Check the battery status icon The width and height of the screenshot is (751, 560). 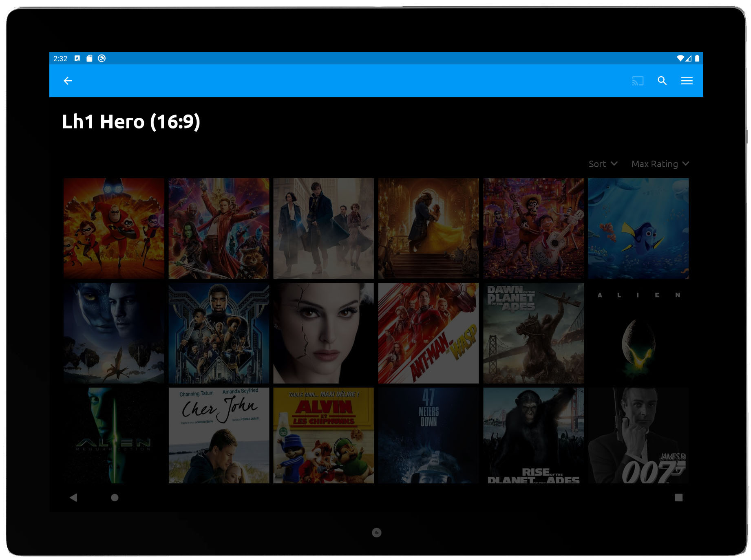click(x=697, y=58)
